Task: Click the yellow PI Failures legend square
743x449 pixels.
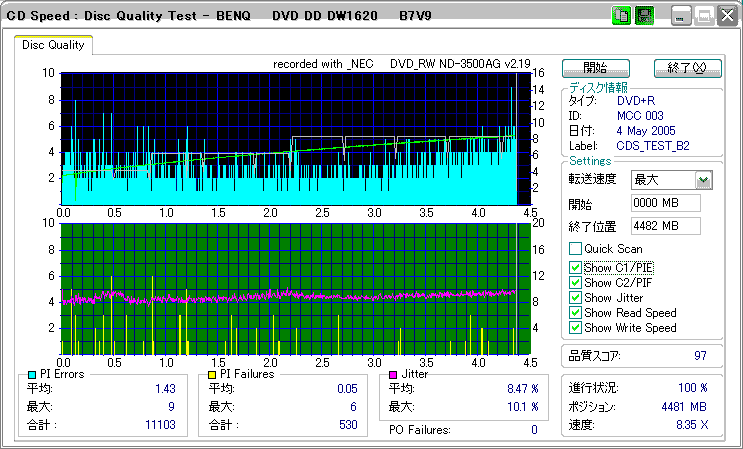Action: tap(211, 374)
